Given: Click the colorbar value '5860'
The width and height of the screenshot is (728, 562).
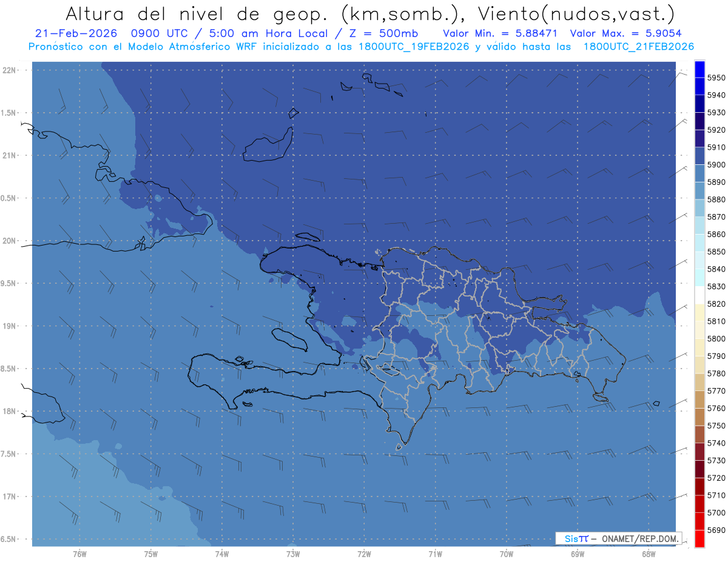Looking at the screenshot, I should (716, 234).
